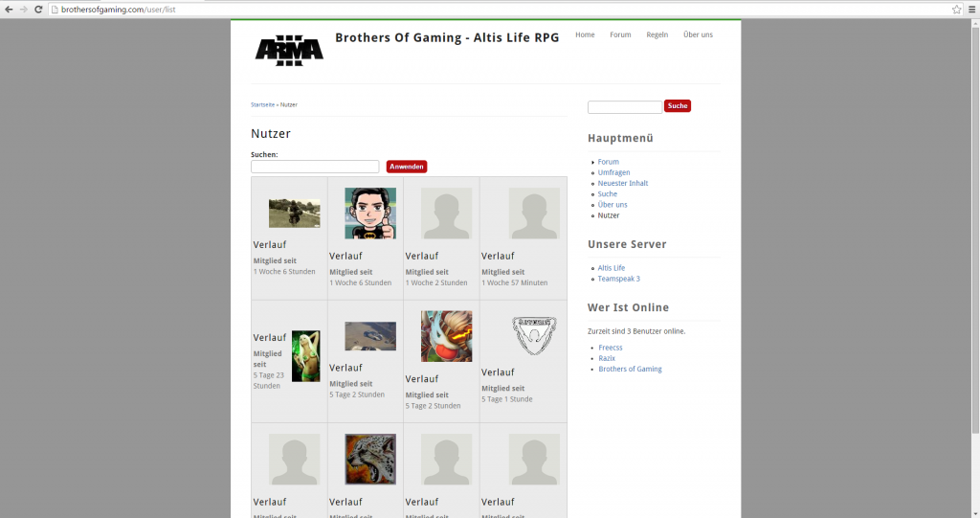Open the Teamspeak 3 server link
Screen dimensions: 980x518
tap(618, 279)
